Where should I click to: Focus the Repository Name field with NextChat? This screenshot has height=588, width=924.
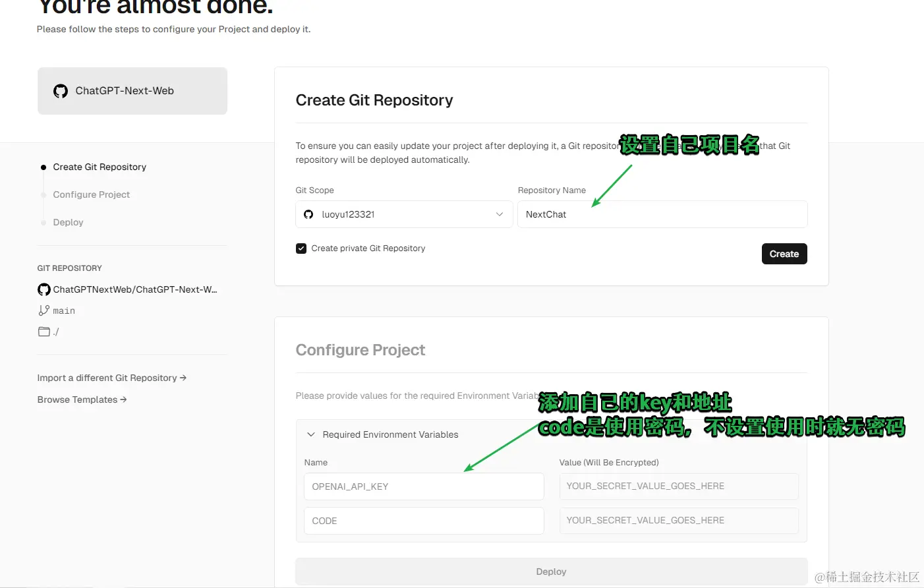662,214
